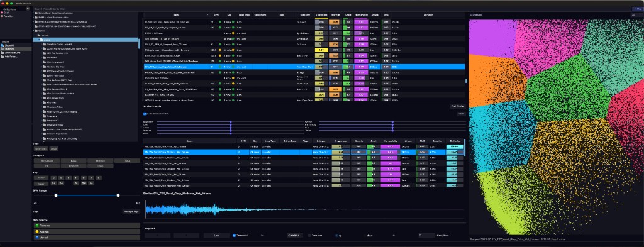Image resolution: width=644 pixels, height=247 pixels.
Task: Expand the Ambient Hip-Hop folder node
Action: (x=42, y=67)
